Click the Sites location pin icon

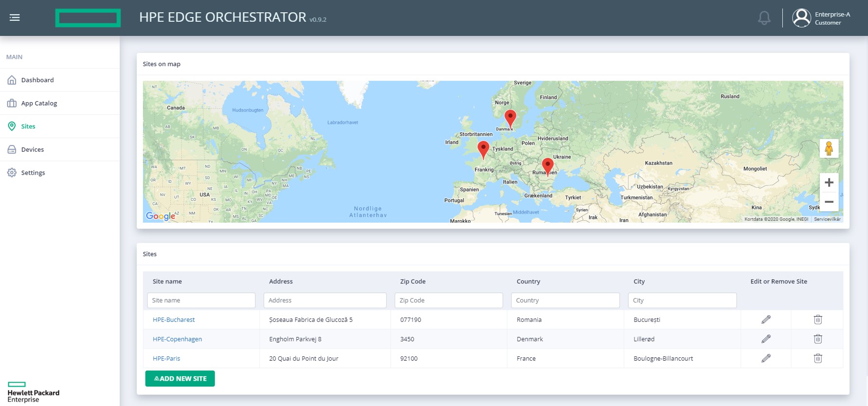click(x=12, y=126)
